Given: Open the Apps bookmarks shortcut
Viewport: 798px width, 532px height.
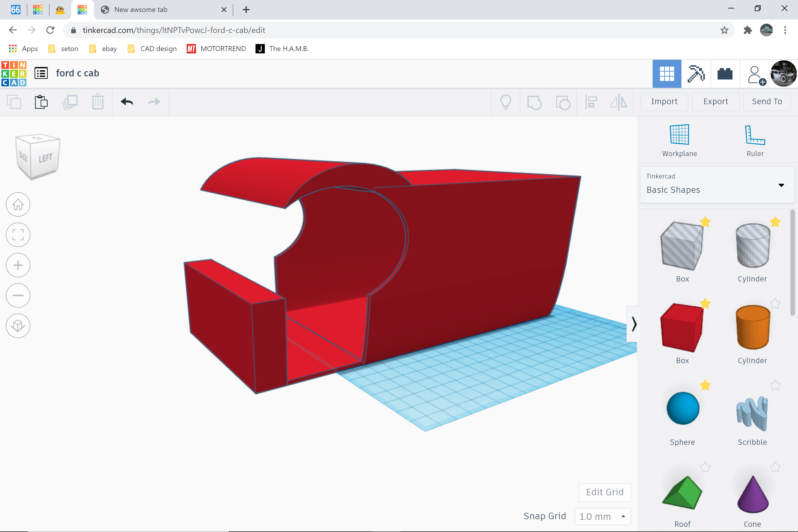Looking at the screenshot, I should click(x=23, y=48).
